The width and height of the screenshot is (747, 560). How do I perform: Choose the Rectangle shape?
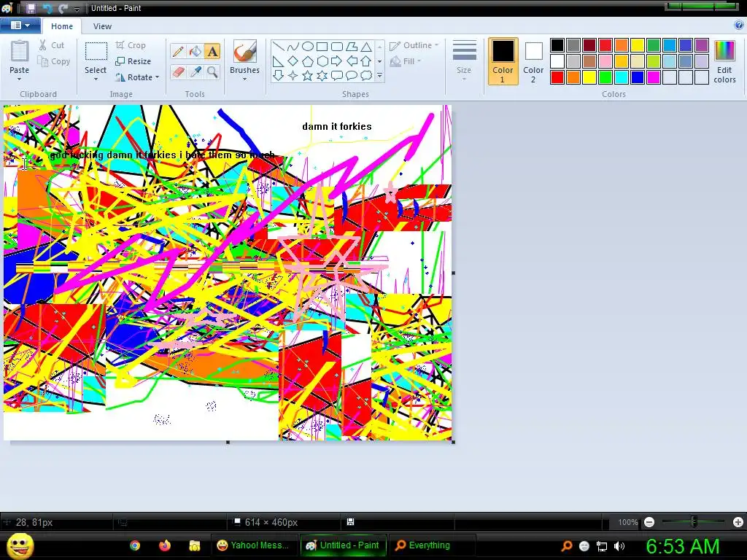[322, 47]
